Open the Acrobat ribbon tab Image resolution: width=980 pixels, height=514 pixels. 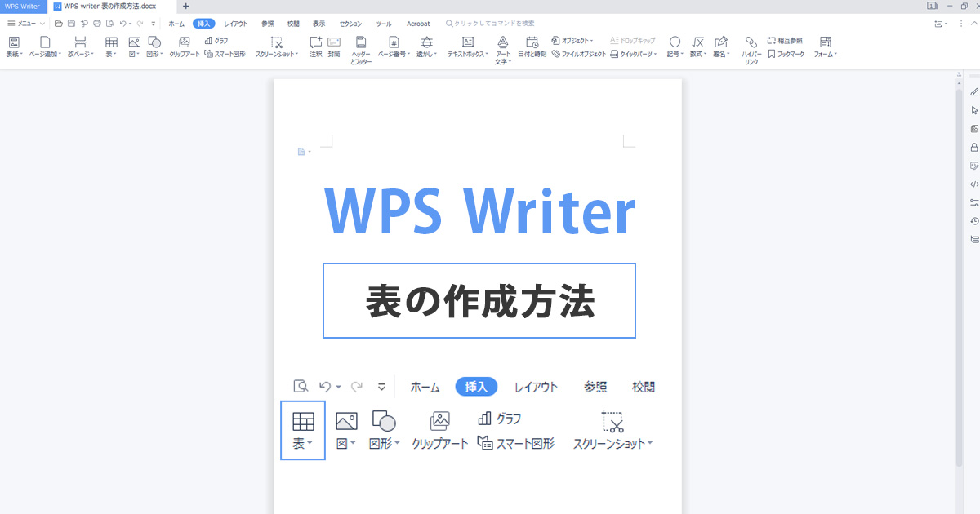(418, 24)
